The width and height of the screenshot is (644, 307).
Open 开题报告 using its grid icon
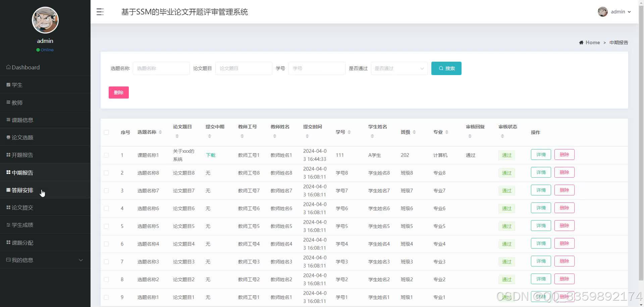tap(8, 155)
